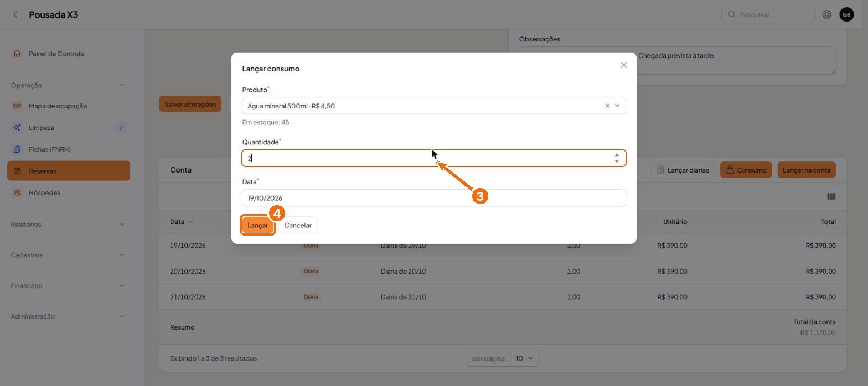Go back using the header arrow
The height and width of the screenshot is (386, 868).
coord(15,14)
